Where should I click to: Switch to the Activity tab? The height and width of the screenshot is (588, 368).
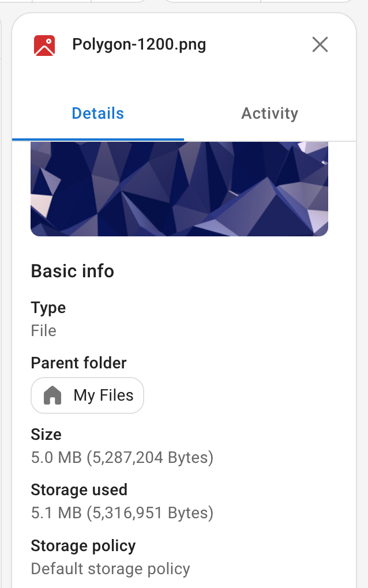point(269,113)
